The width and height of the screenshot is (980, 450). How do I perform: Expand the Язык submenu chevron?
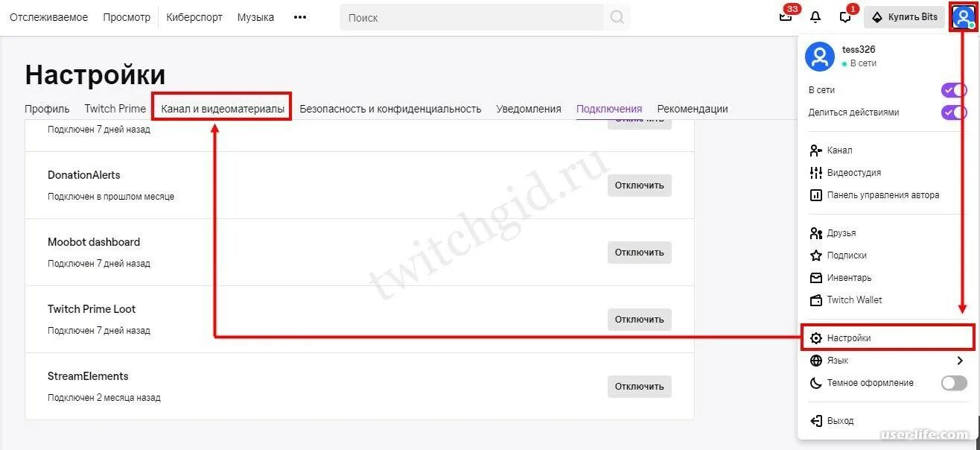coord(960,361)
